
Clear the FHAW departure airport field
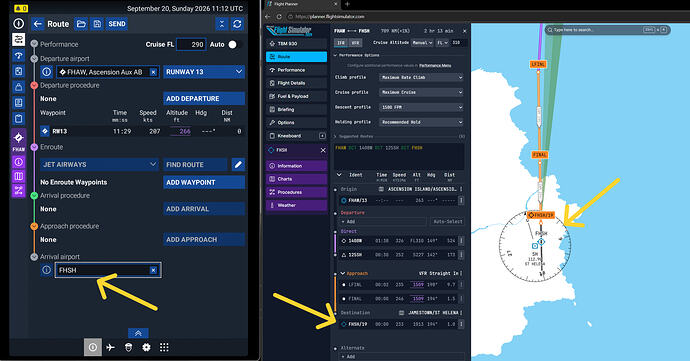pyautogui.click(x=153, y=72)
